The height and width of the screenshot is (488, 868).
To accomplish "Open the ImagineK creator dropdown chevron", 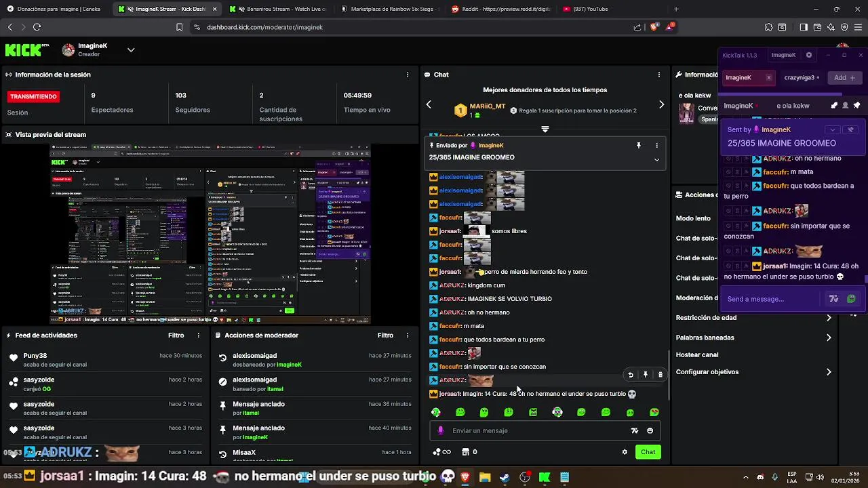I will coord(131,49).
